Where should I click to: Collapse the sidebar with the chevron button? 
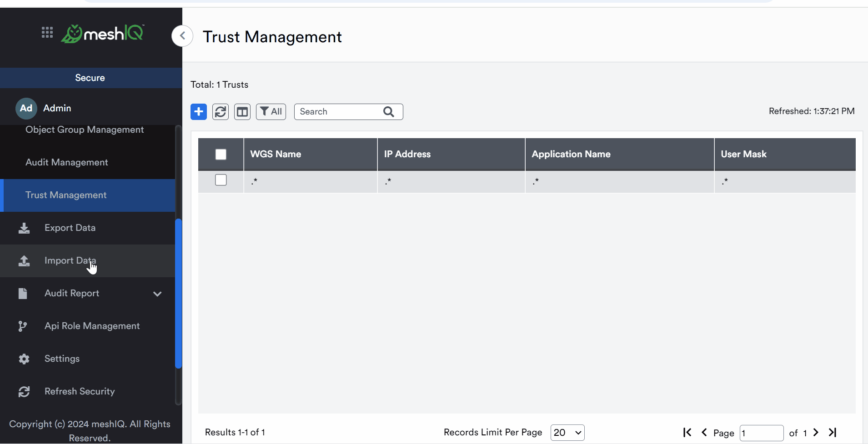click(x=182, y=36)
